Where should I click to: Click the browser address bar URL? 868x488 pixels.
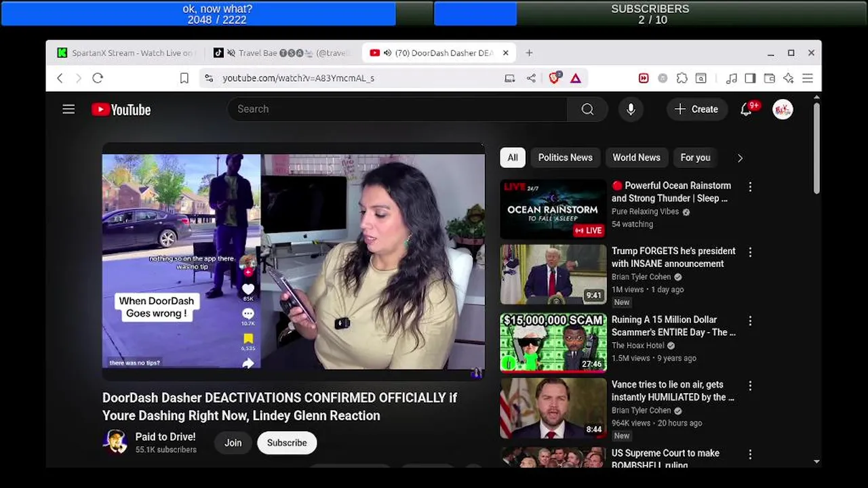(298, 78)
